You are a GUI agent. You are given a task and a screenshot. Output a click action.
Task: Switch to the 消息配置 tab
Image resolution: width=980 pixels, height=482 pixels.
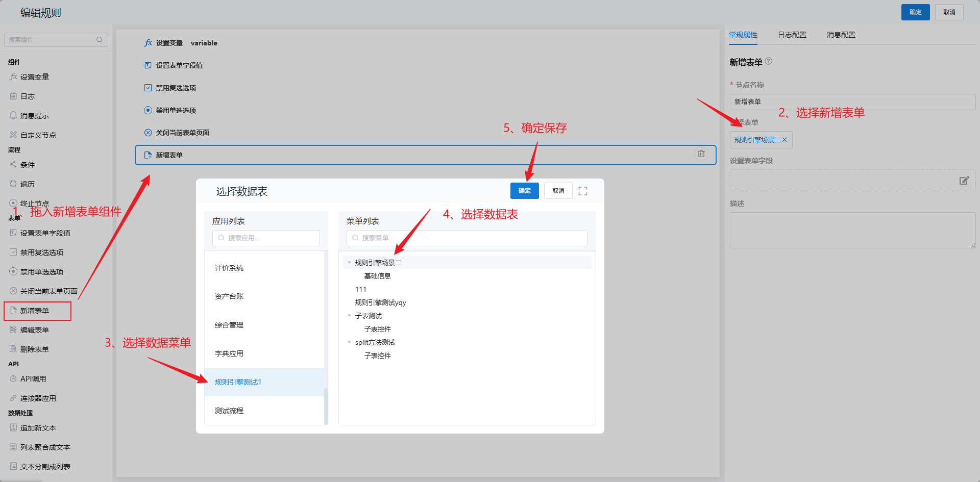[841, 35]
